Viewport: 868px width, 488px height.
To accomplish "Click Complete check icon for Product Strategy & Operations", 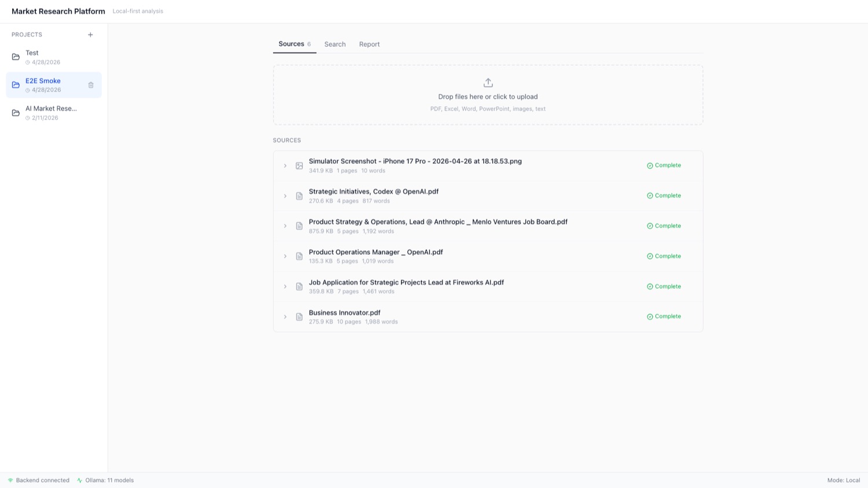I will coord(650,226).
